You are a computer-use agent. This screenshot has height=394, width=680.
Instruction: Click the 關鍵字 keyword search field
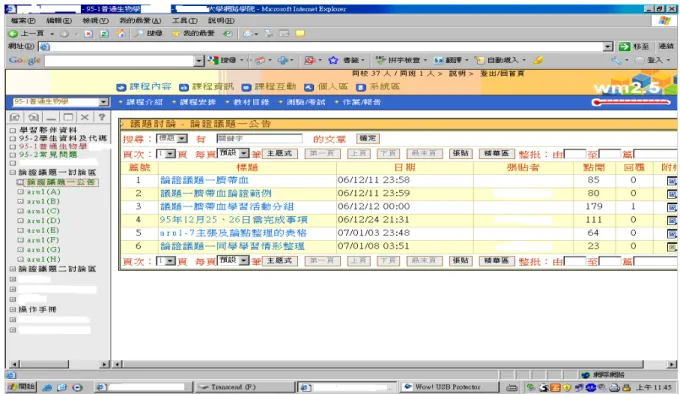(259, 138)
